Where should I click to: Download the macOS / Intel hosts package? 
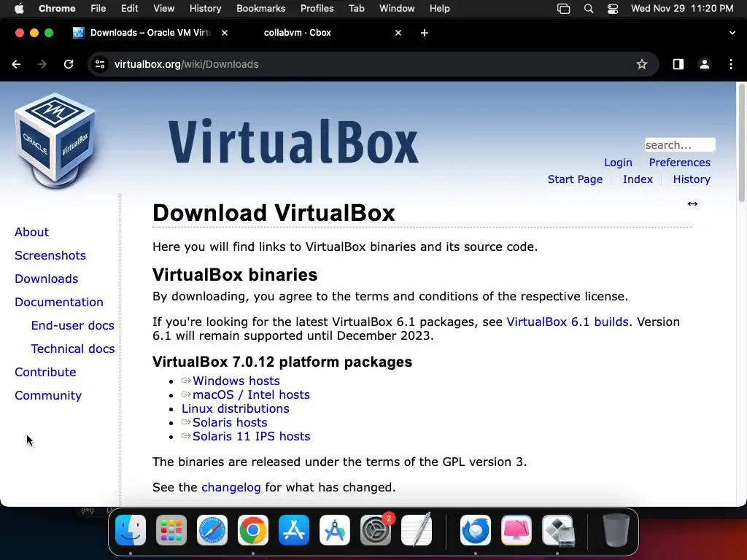coord(251,394)
